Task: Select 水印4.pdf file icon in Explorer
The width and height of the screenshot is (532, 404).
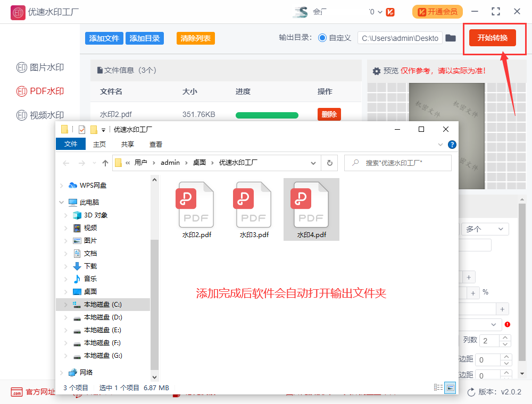Action: coord(311,205)
